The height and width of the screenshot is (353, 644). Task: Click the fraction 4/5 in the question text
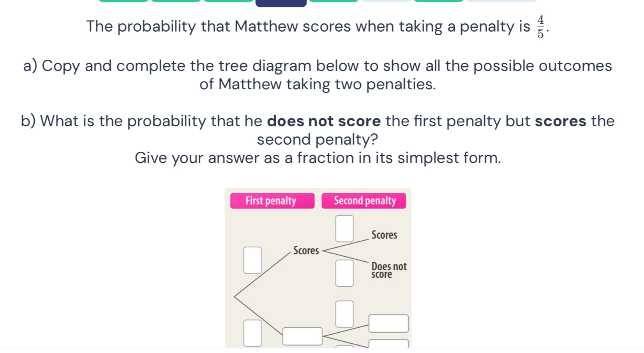pyautogui.click(x=540, y=26)
